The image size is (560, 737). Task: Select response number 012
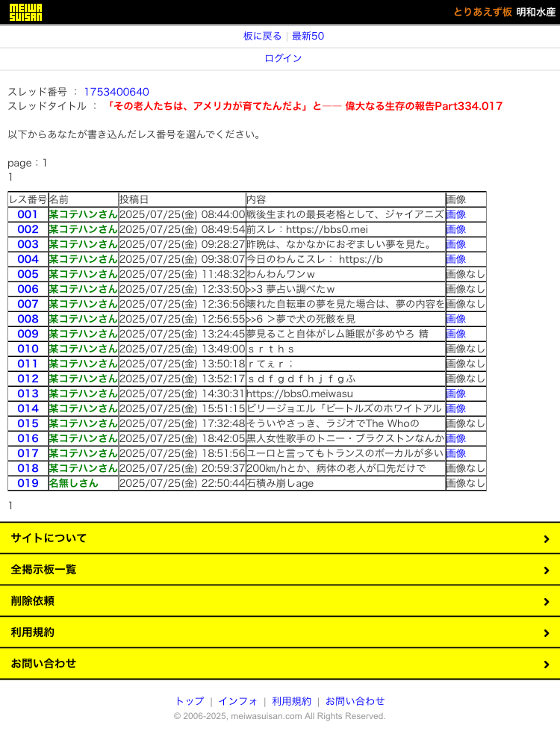coord(28,379)
